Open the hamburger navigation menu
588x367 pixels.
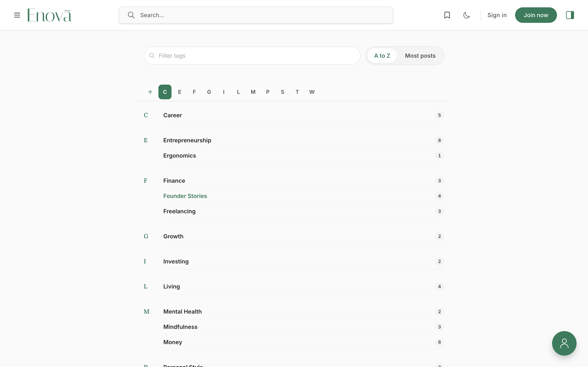(x=17, y=15)
